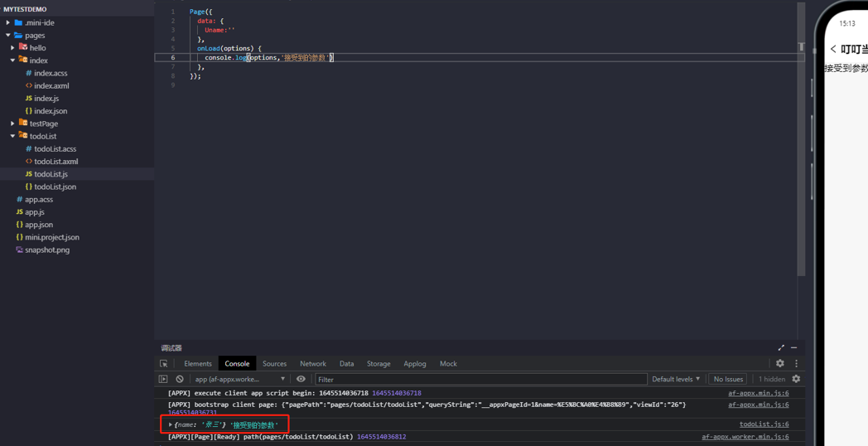This screenshot has width=868, height=446.
Task: Click the braces icon of mini.project.json
Action: tap(19, 237)
